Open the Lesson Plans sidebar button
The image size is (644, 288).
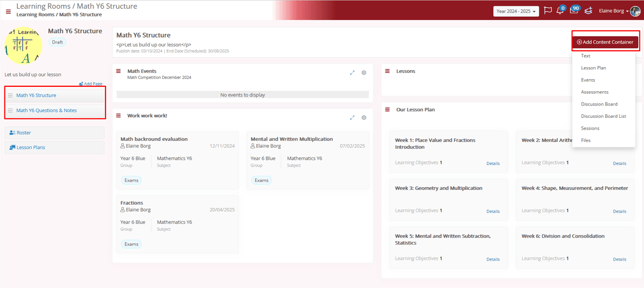pos(55,147)
